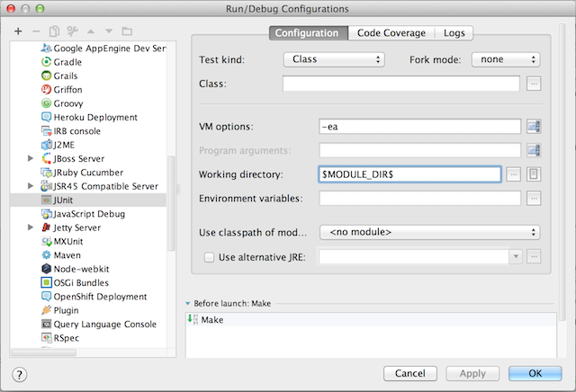Image resolution: width=576 pixels, height=392 pixels.
Task: Click the configuration list vertical scrollbar
Action: point(171,204)
